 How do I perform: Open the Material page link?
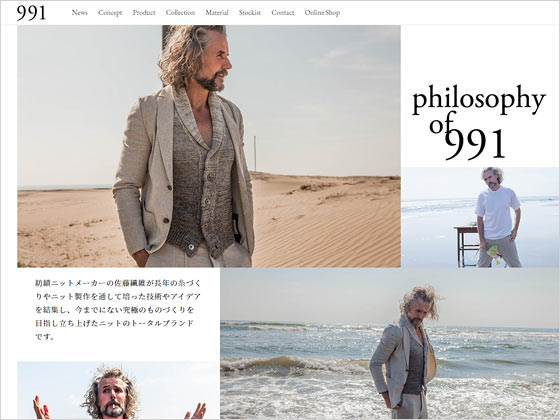[x=217, y=12]
